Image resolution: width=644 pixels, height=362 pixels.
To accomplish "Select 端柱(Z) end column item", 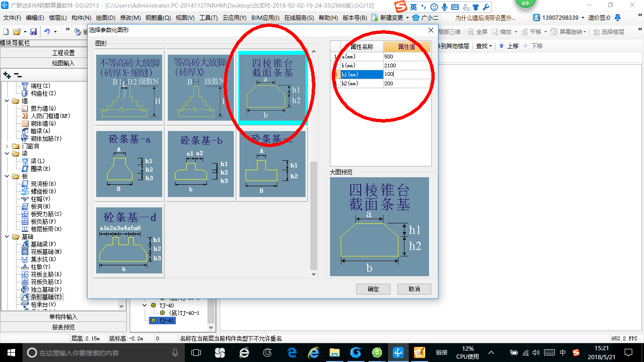I will 40,86.
